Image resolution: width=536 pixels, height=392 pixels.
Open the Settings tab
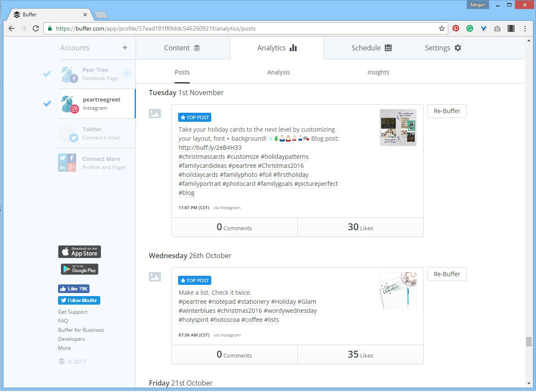[443, 48]
